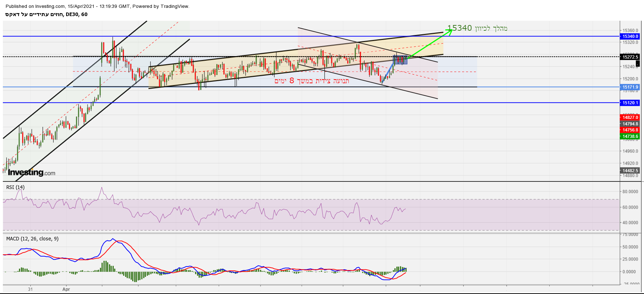The image size is (644, 294).
Task: Select the 15272.5 current price label
Action: point(630,57)
